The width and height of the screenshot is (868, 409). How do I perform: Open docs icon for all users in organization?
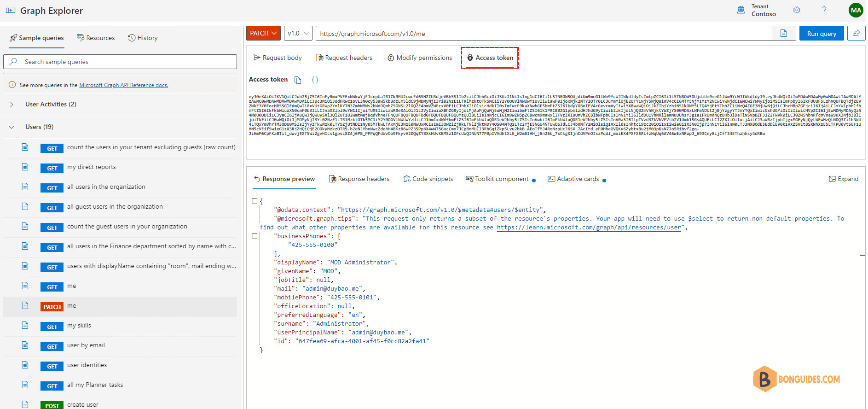(x=25, y=187)
